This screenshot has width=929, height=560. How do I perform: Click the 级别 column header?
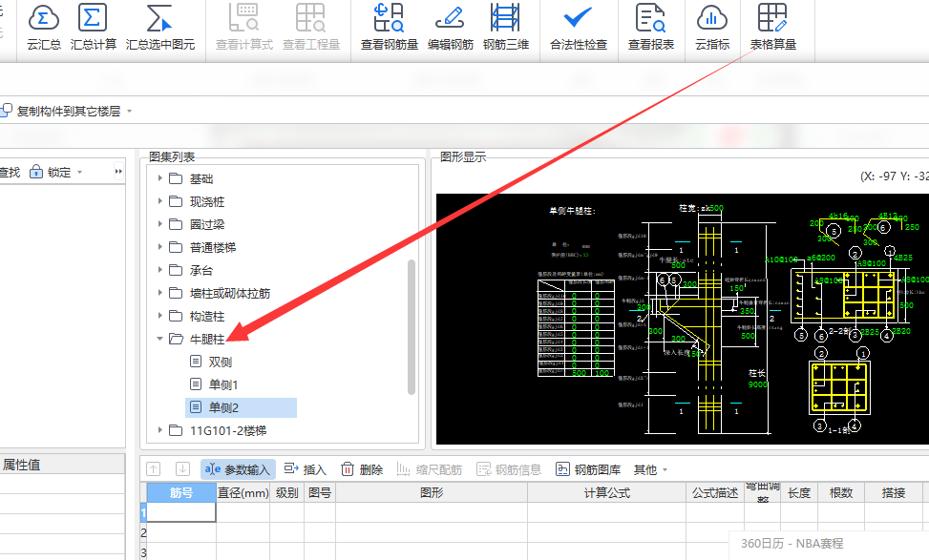coord(286,492)
